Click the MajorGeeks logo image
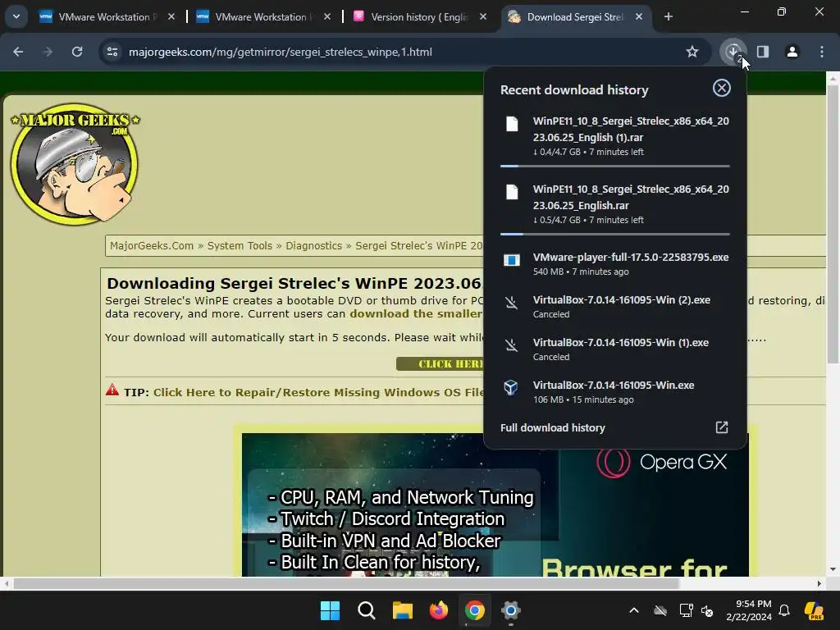 pyautogui.click(x=75, y=164)
